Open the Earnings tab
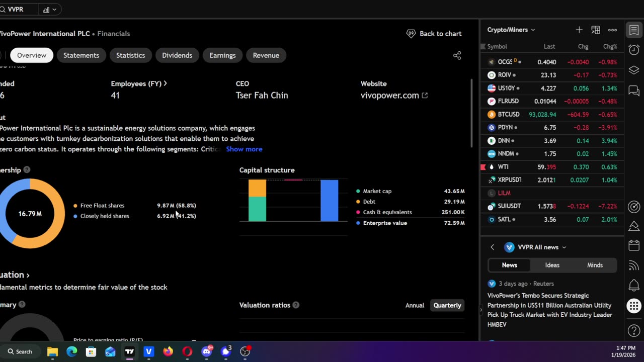The image size is (644, 362). point(222,55)
